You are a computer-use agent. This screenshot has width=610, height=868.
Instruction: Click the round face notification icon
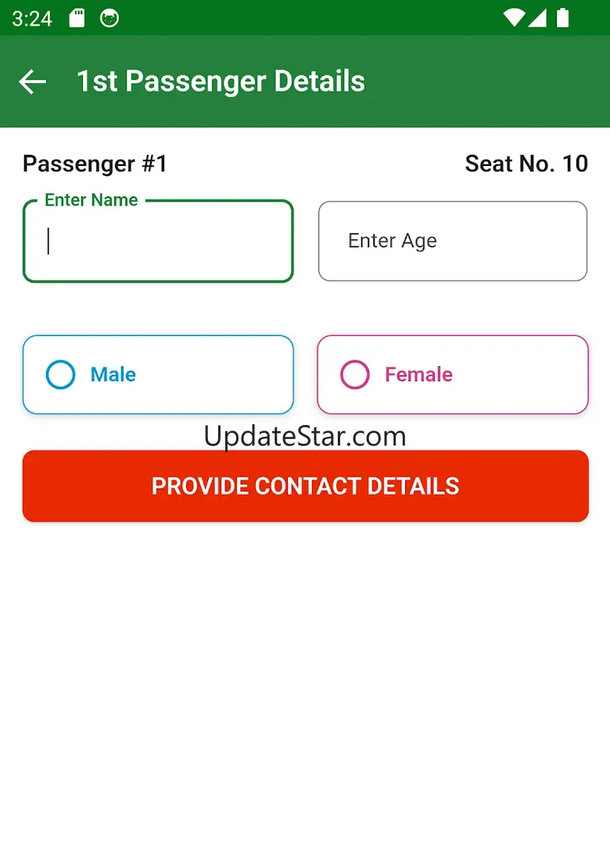tap(110, 18)
